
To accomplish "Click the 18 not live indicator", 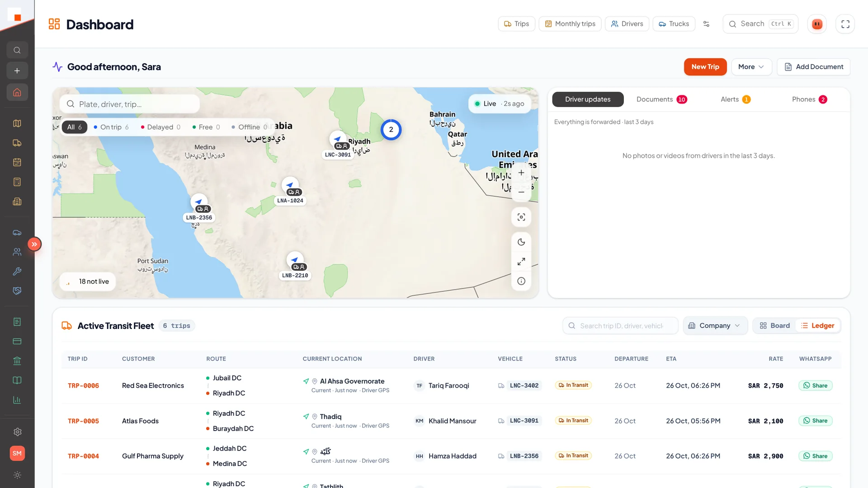I will pyautogui.click(x=88, y=282).
